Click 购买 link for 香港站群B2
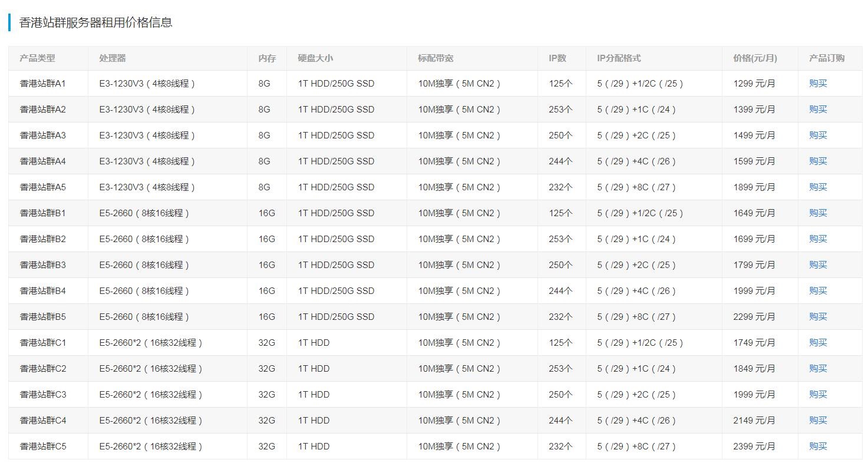The height and width of the screenshot is (463, 868). point(818,239)
